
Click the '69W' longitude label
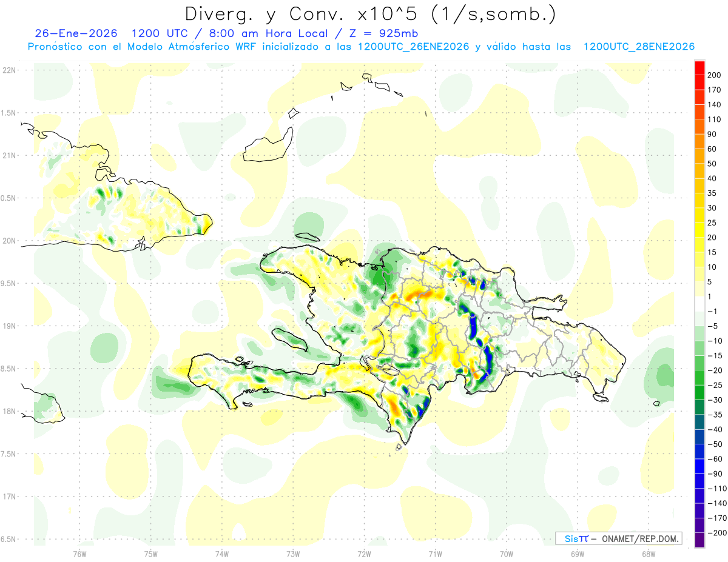tap(577, 554)
